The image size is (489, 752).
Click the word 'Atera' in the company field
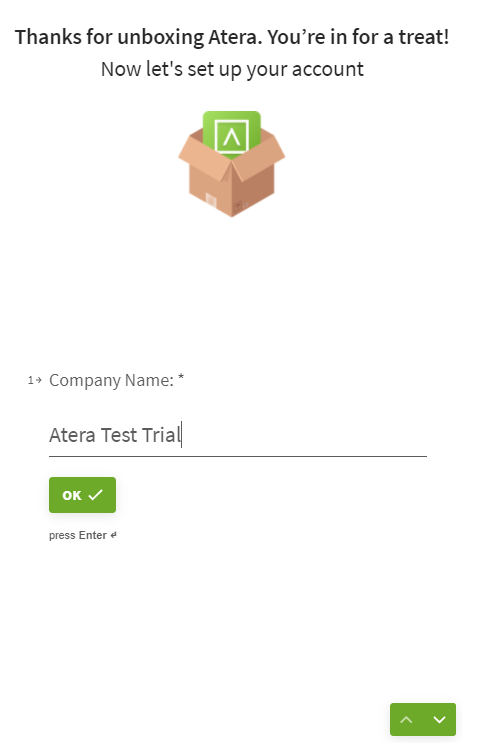[72, 435]
